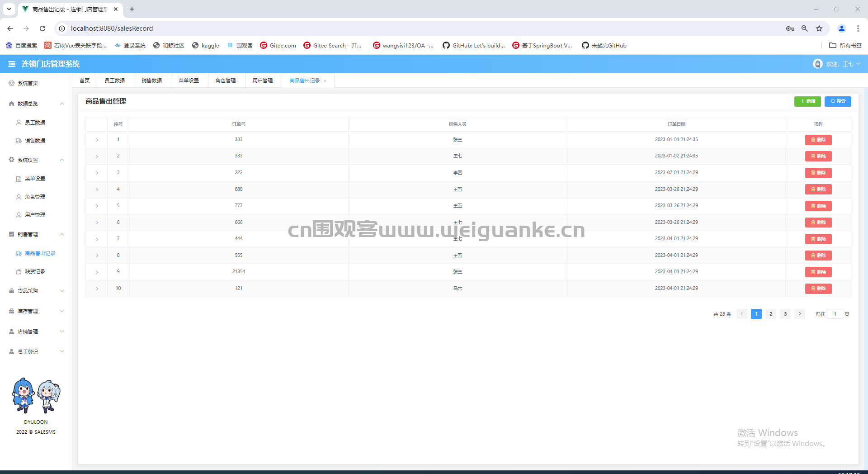Expand the 员工登记 sidebar group
The width and height of the screenshot is (868, 474).
click(36, 351)
